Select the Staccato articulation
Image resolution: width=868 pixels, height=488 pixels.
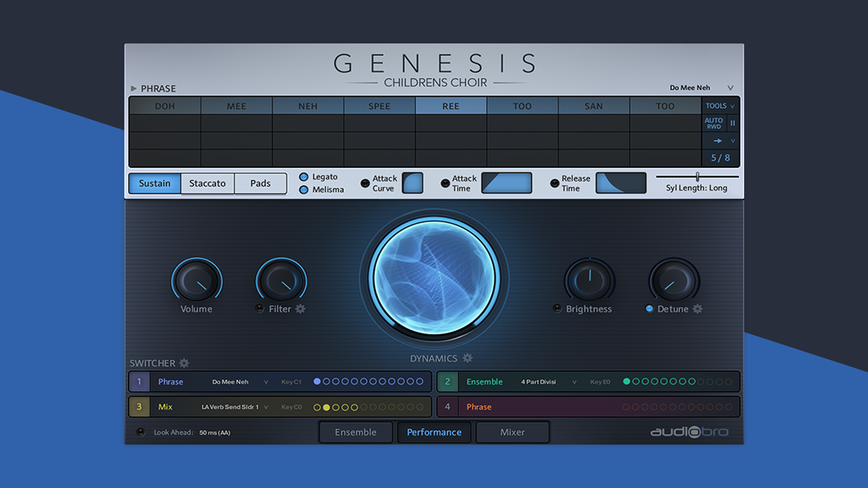[207, 183]
